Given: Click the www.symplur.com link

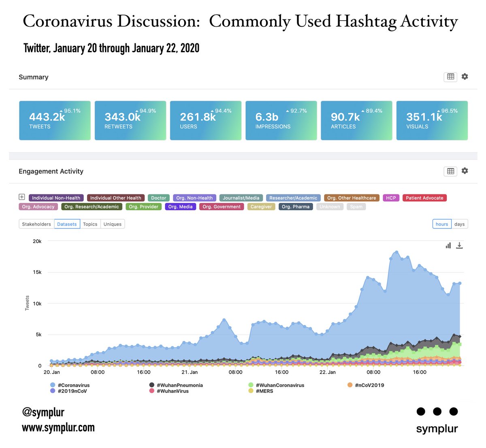Looking at the screenshot, I should (x=58, y=427).
